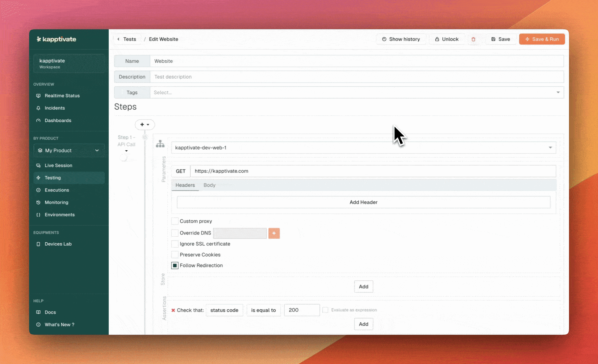Open the My Product dropdown in sidebar
Image resolution: width=598 pixels, height=364 pixels.
[69, 151]
